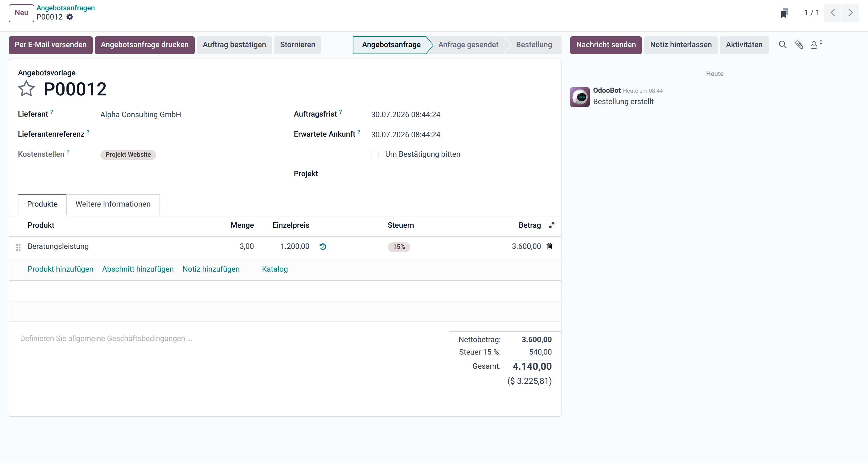Open chatter search magnifier icon
Image resolution: width=868 pixels, height=463 pixels.
pos(782,45)
